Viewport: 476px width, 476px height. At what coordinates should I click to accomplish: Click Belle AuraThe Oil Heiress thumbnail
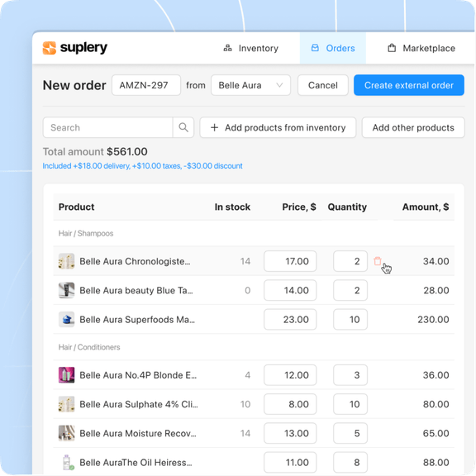click(66, 462)
